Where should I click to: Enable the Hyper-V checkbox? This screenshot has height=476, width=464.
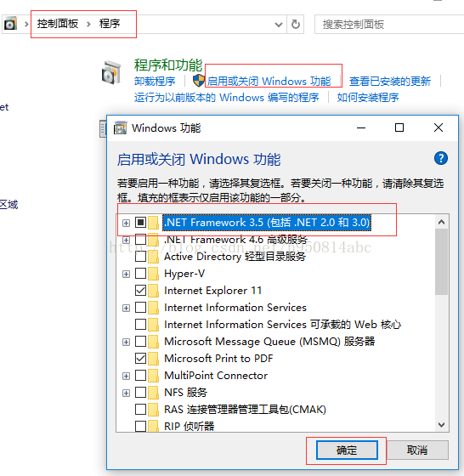[140, 273]
